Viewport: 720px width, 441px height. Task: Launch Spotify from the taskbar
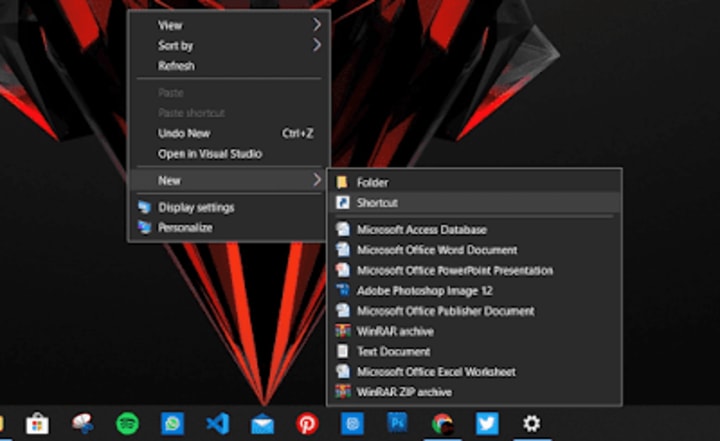pos(127,423)
